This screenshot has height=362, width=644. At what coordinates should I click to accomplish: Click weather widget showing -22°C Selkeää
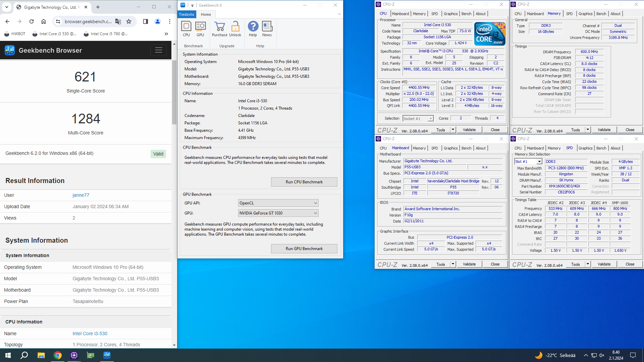tap(555, 355)
